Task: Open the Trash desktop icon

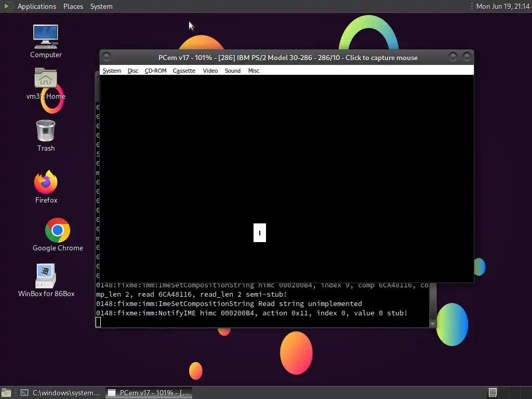Action: tap(46, 136)
